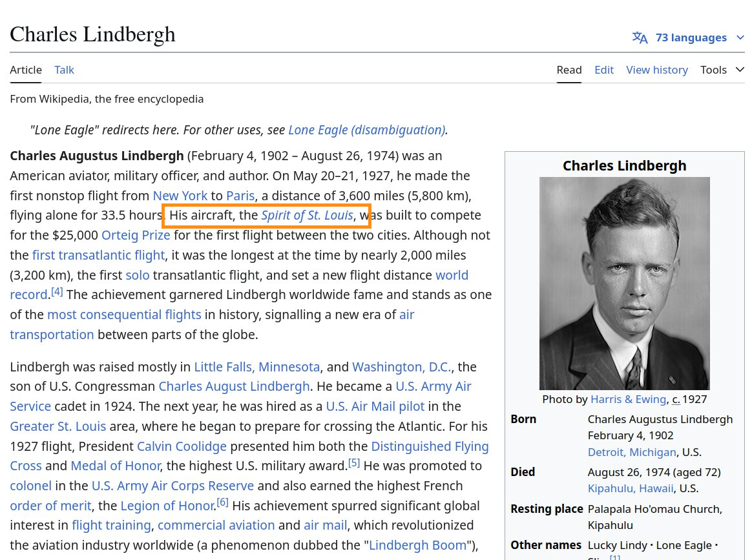Follow the first transatlantic flight link
Image resolution: width=752 pixels, height=560 pixels.
click(98, 254)
